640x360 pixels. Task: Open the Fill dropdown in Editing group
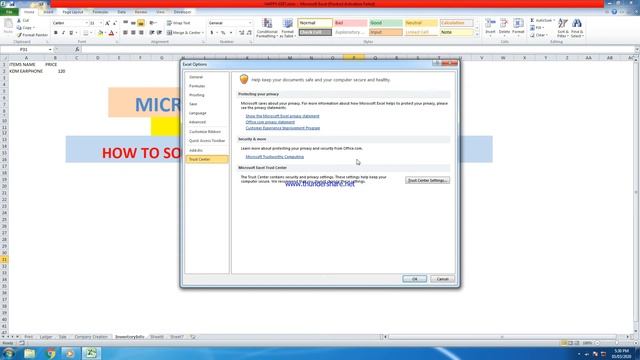point(543,28)
